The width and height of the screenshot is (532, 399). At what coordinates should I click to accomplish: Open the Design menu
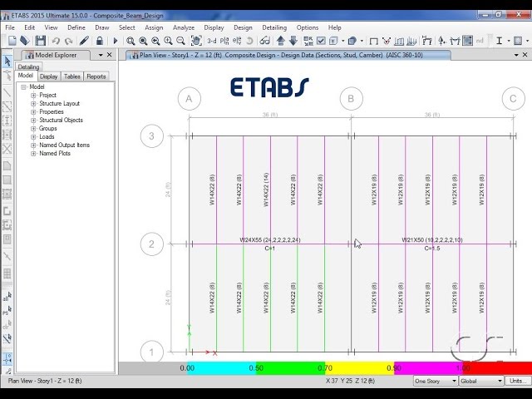[x=243, y=27]
